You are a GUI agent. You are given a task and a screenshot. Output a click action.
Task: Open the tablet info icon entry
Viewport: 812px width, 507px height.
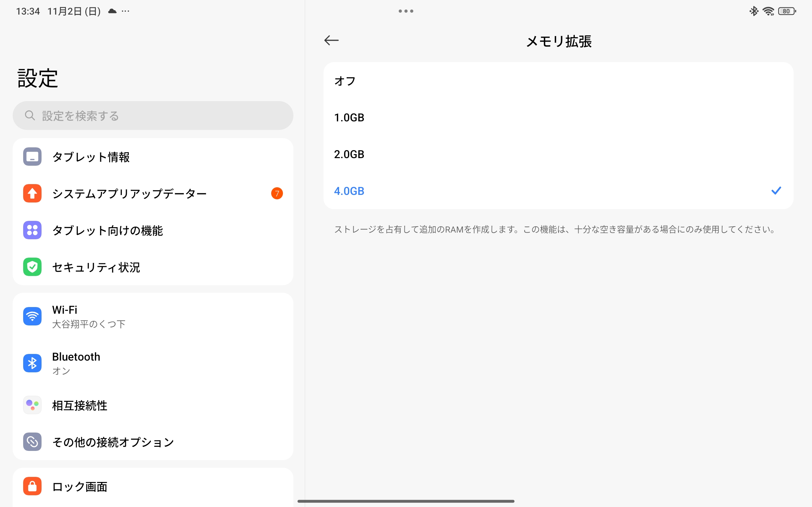coord(32,157)
